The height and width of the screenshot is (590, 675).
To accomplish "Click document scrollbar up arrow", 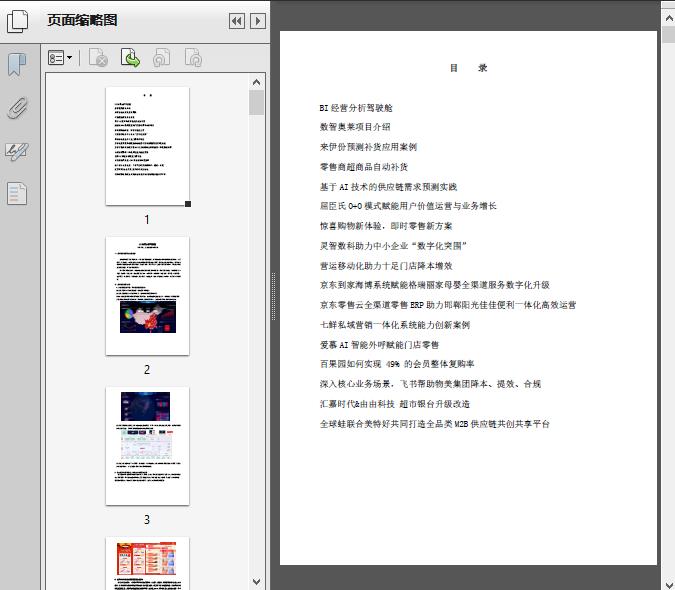I will [x=669, y=18].
